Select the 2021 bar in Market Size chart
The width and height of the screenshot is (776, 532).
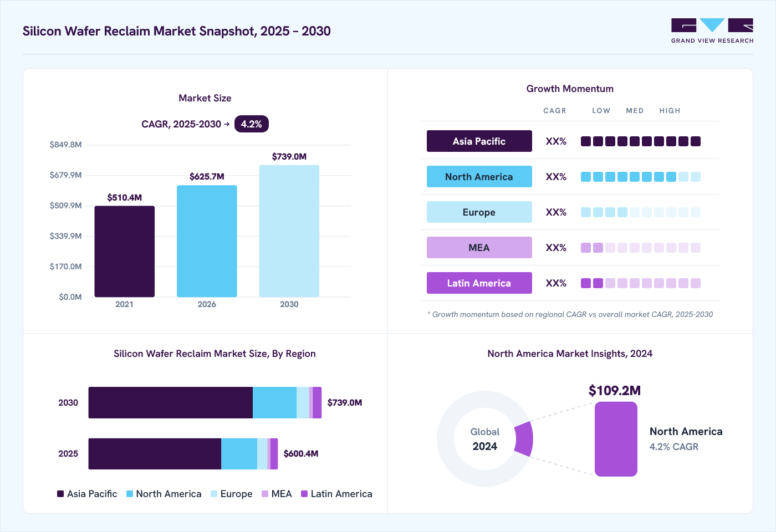pyautogui.click(x=125, y=252)
